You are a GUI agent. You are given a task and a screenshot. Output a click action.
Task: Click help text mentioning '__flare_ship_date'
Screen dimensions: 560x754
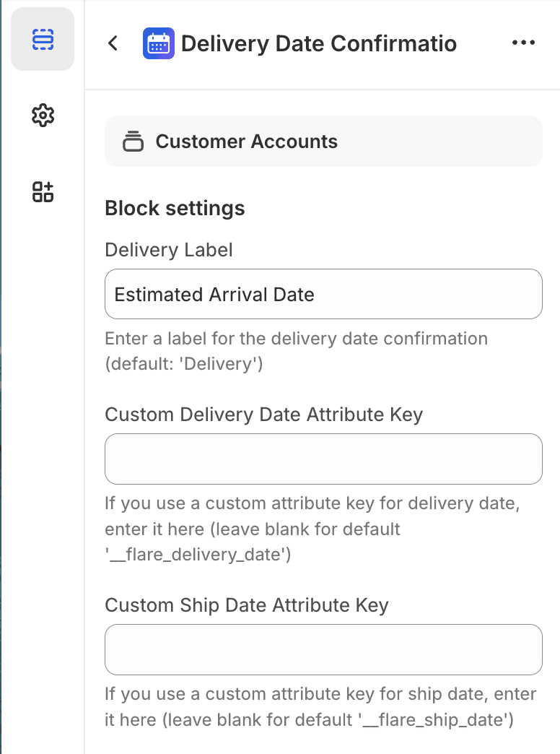[x=320, y=706]
